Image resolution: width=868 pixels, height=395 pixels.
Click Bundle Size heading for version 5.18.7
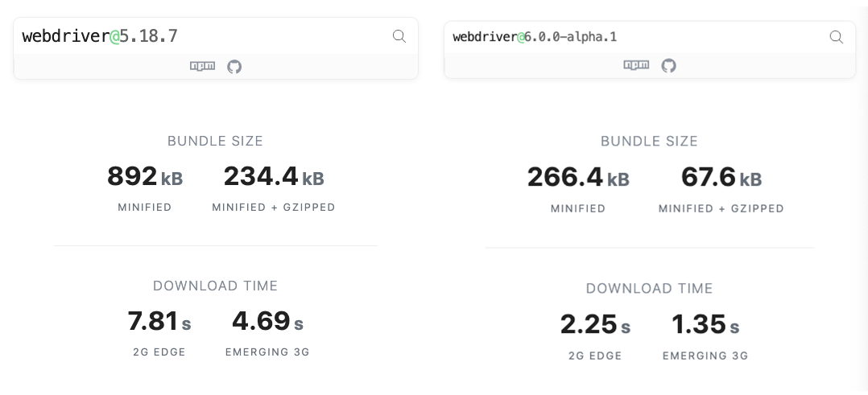pyautogui.click(x=215, y=141)
